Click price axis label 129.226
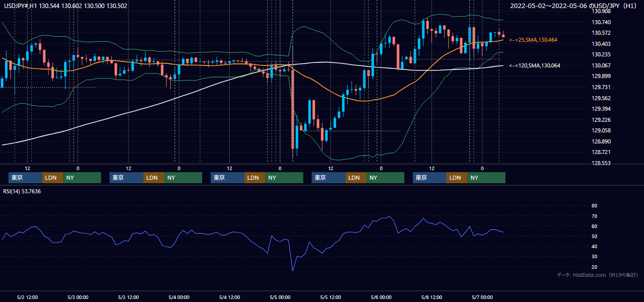The image size is (644, 302). (601, 120)
